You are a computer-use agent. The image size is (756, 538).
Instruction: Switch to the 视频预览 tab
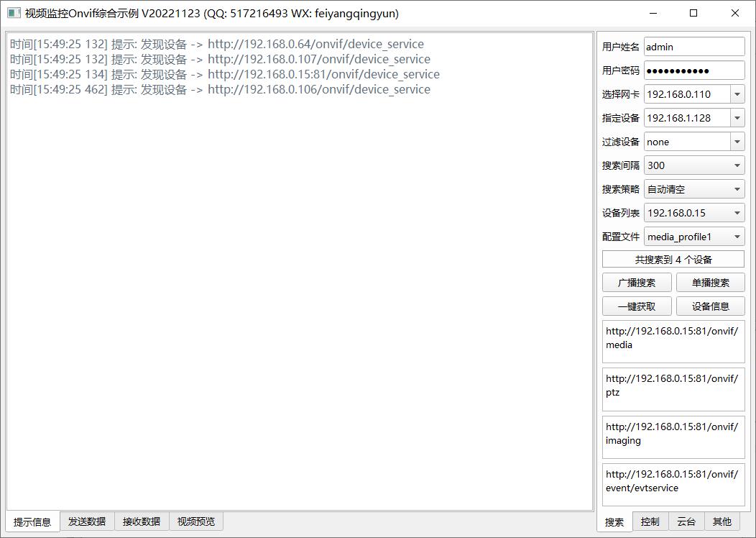196,521
